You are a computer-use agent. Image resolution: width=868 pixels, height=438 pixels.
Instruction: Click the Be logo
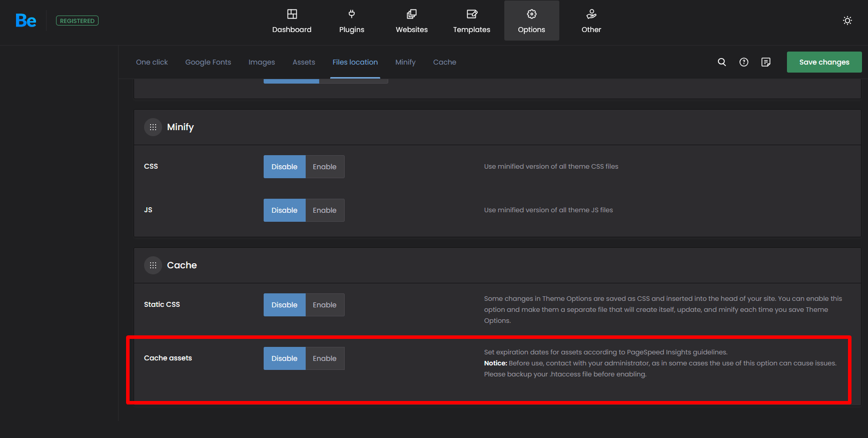[x=26, y=21]
